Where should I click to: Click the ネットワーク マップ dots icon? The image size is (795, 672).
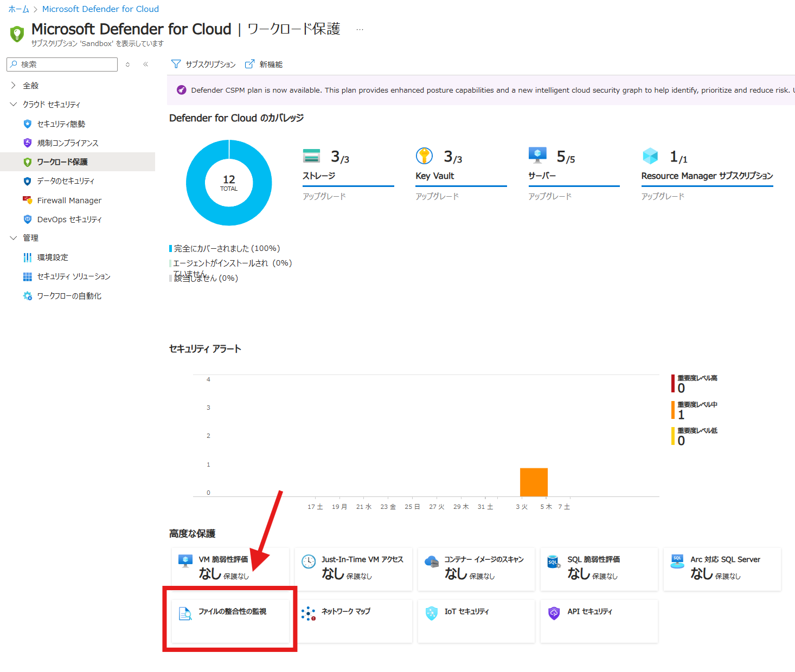point(309,613)
